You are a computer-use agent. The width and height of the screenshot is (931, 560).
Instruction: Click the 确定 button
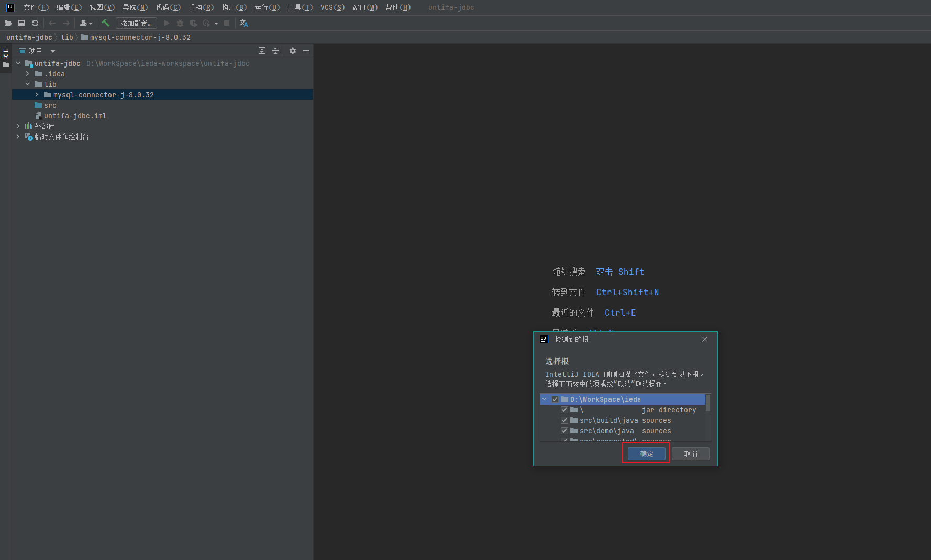coord(647,454)
